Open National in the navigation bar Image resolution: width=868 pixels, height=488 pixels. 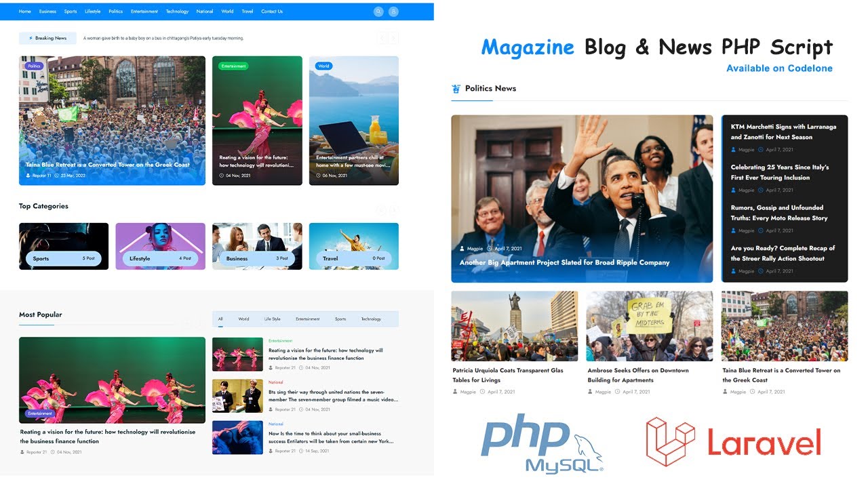point(205,12)
